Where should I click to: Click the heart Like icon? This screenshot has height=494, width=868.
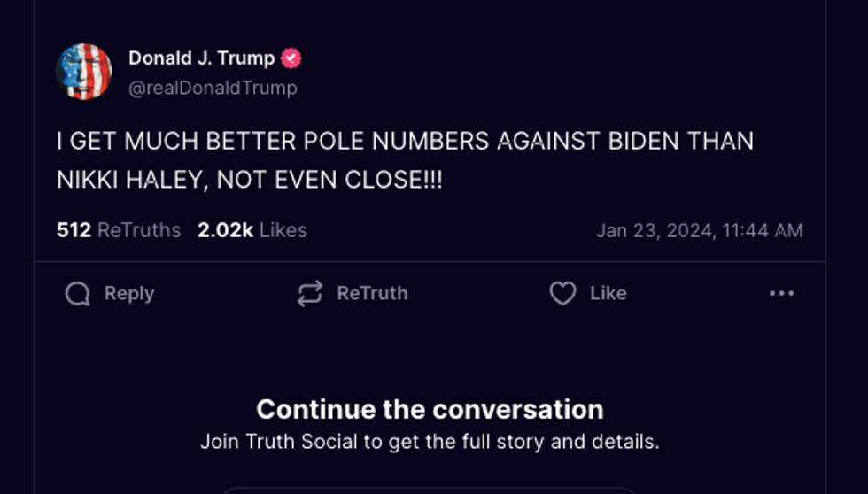click(x=563, y=293)
